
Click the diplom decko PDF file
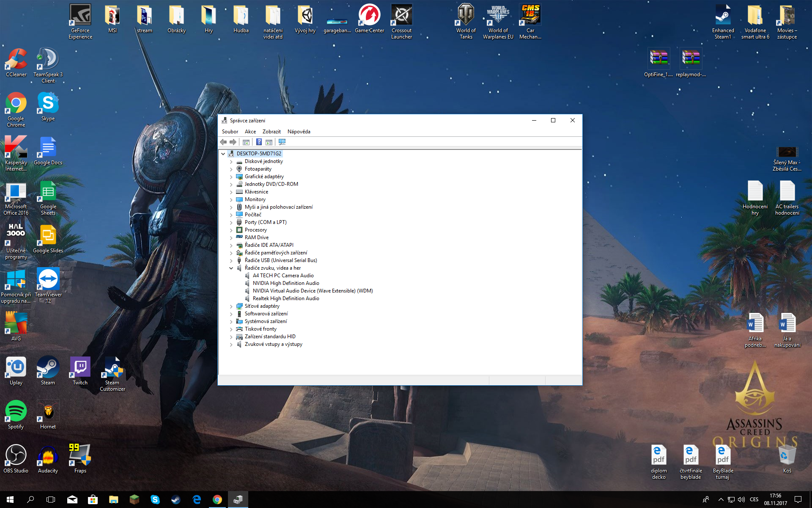click(658, 461)
